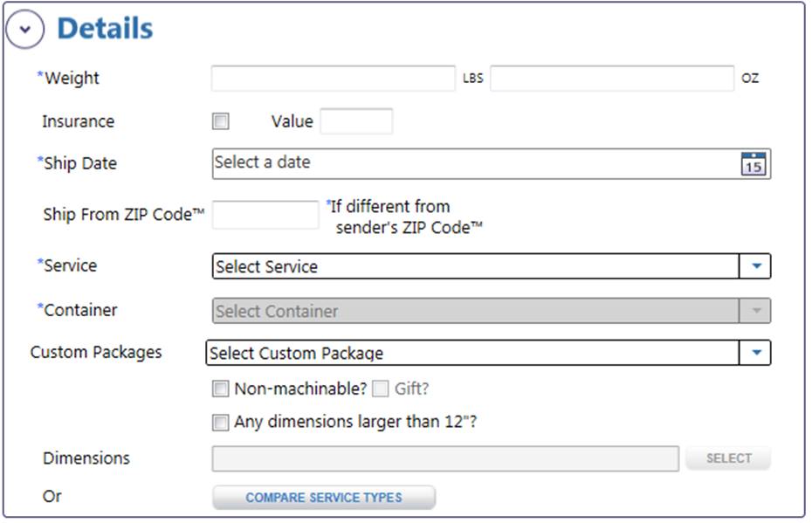Click the Select Custom Package dropdown arrow

(x=755, y=353)
